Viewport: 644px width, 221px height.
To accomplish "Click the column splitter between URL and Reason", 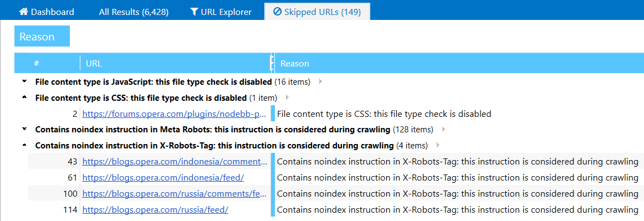I will pos(272,63).
